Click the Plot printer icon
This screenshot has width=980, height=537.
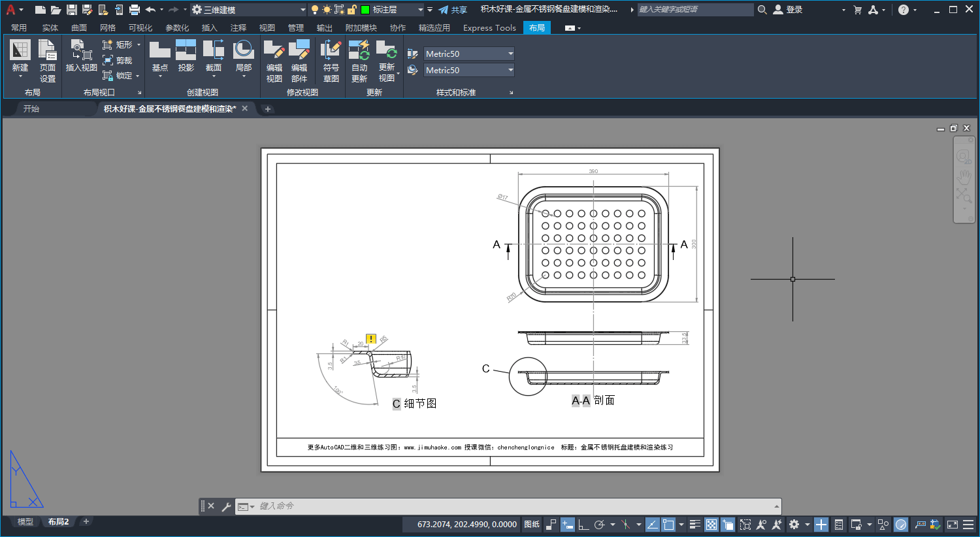135,10
